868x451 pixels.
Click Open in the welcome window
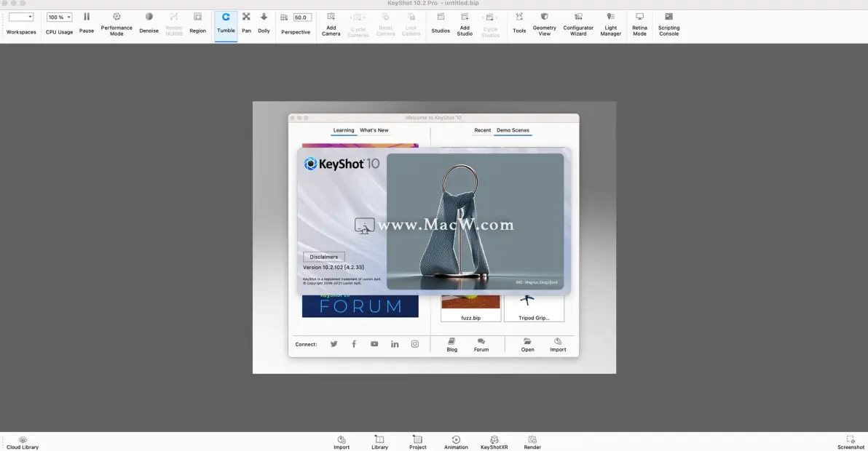click(527, 345)
